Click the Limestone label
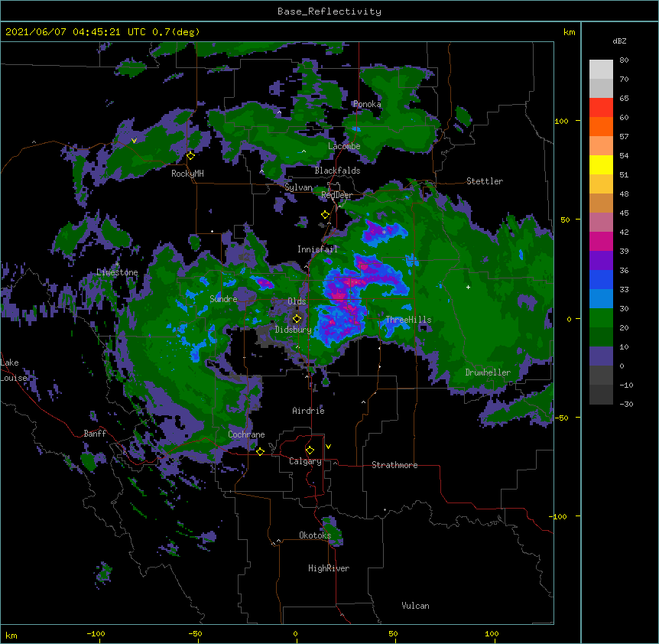Viewport: 659px width, 644px height. pos(117,272)
